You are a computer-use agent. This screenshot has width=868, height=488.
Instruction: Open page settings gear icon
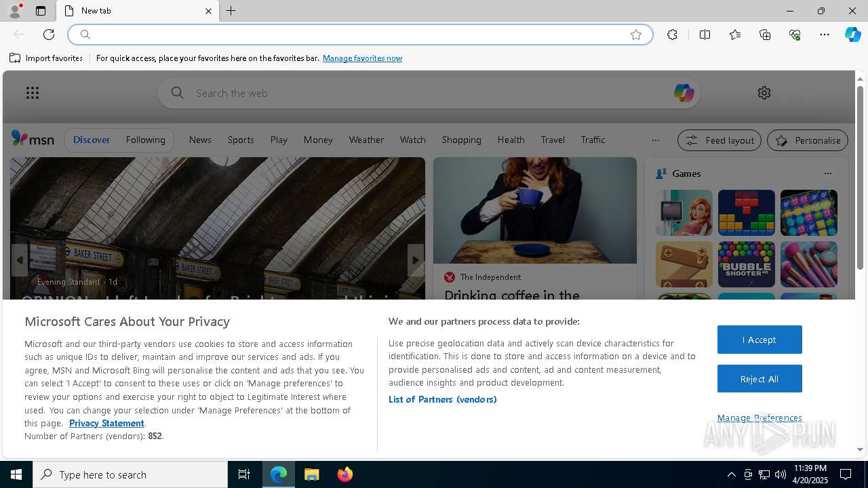[764, 93]
